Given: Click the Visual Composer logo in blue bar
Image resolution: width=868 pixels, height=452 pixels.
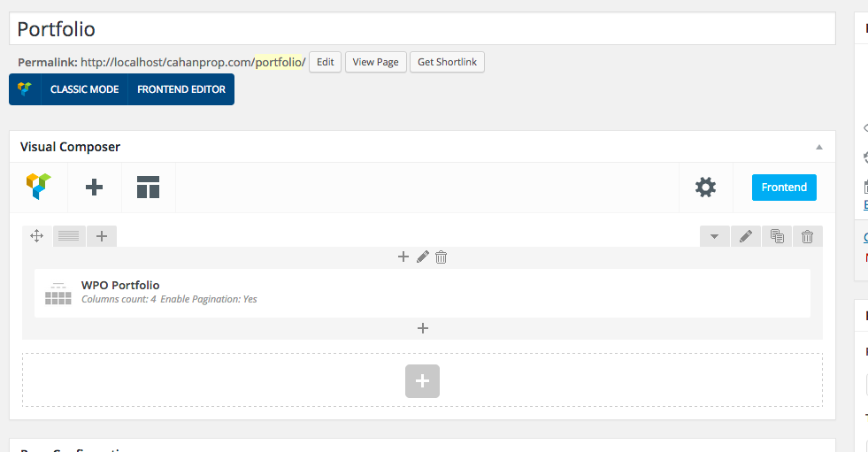Looking at the screenshot, I should (x=25, y=89).
